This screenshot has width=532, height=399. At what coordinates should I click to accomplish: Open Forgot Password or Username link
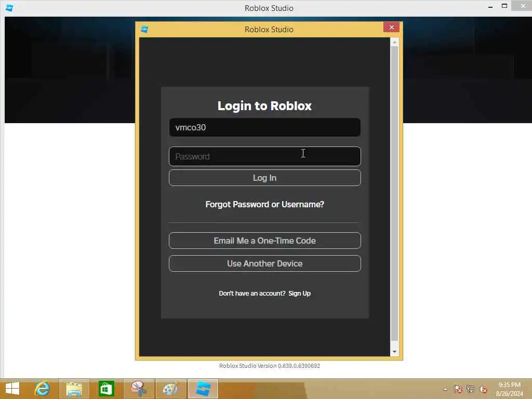[x=264, y=204]
